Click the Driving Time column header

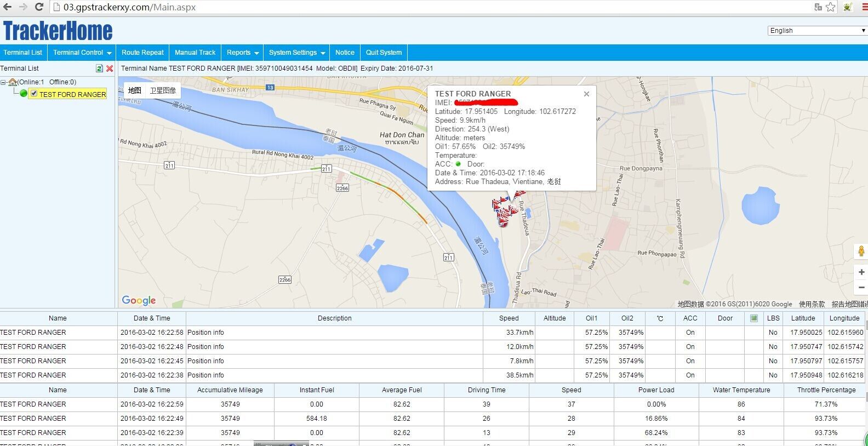[487, 390]
